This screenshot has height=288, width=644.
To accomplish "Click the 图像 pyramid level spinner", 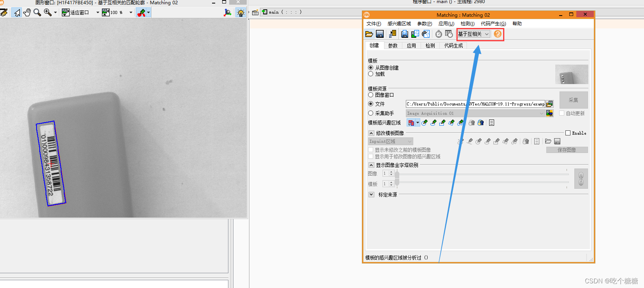I will tap(388, 174).
